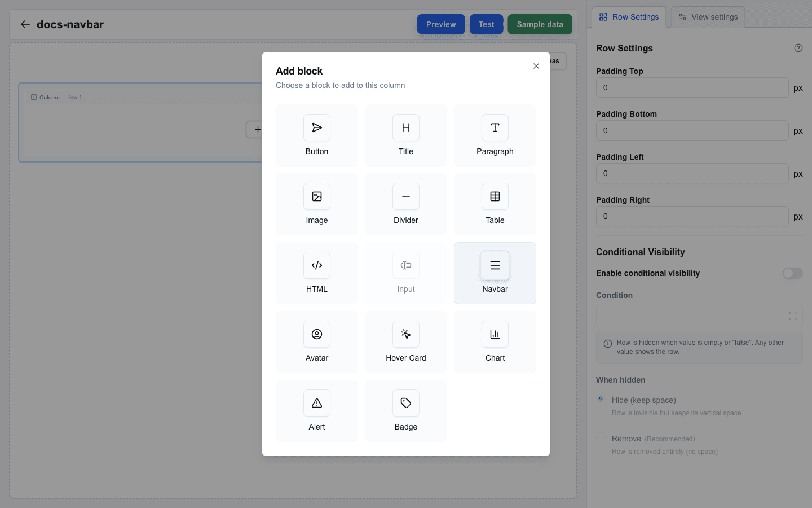The image size is (812, 508).
Task: Switch to Row Settings tab
Action: point(629,17)
